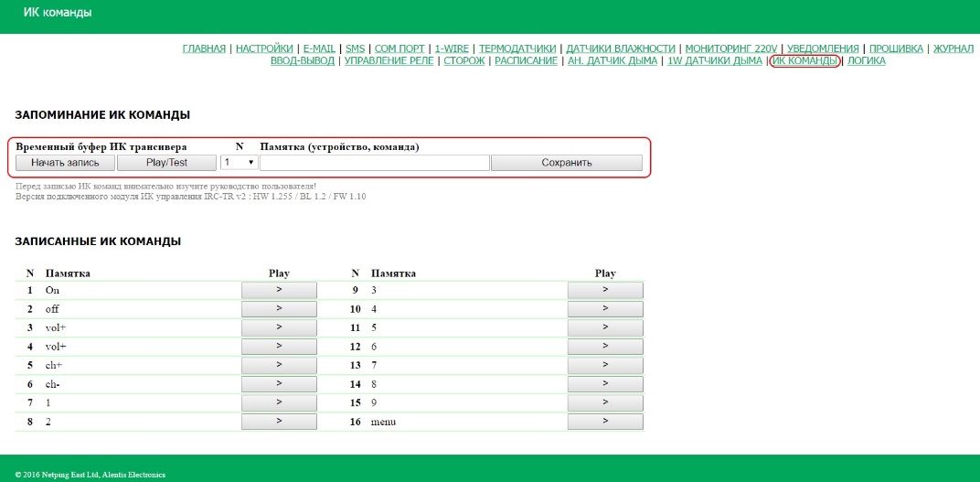Play the ch+ IR command
The image size is (980, 482).
279,365
